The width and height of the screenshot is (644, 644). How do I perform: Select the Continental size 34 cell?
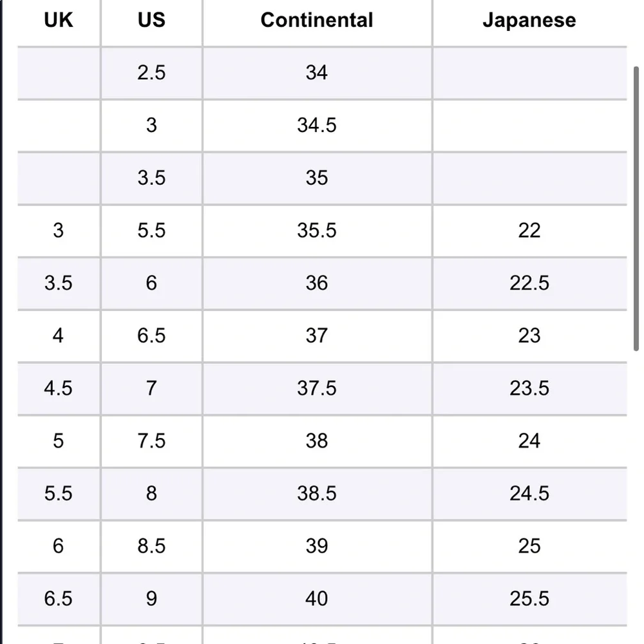[317, 73]
